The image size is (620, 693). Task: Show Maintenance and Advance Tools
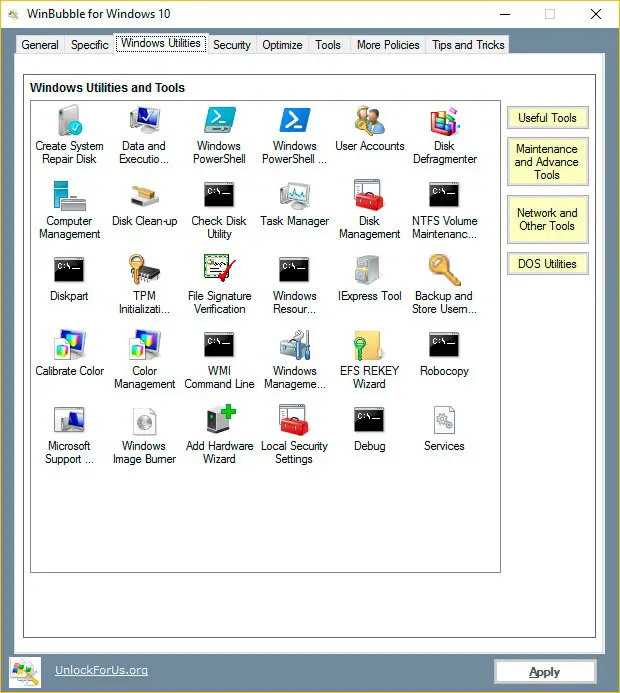pos(548,162)
